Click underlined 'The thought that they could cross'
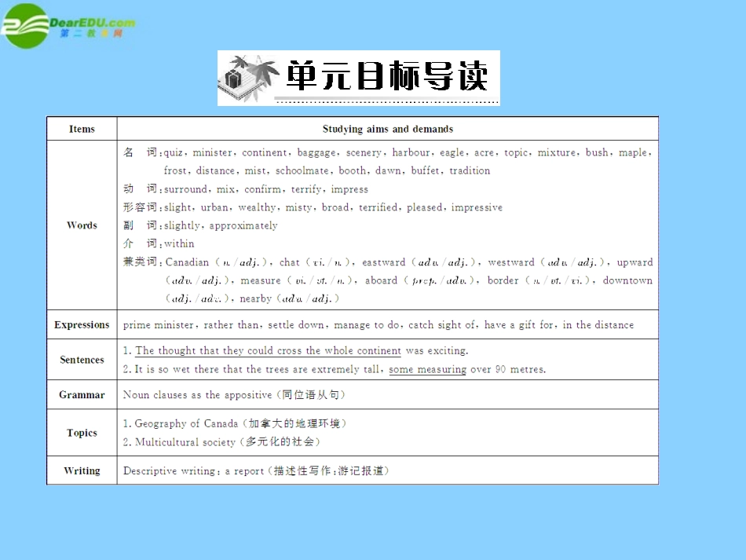 click(269, 350)
